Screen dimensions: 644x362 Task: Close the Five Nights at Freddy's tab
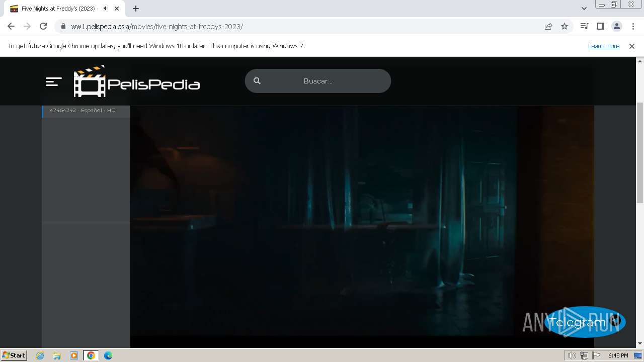pyautogui.click(x=117, y=9)
